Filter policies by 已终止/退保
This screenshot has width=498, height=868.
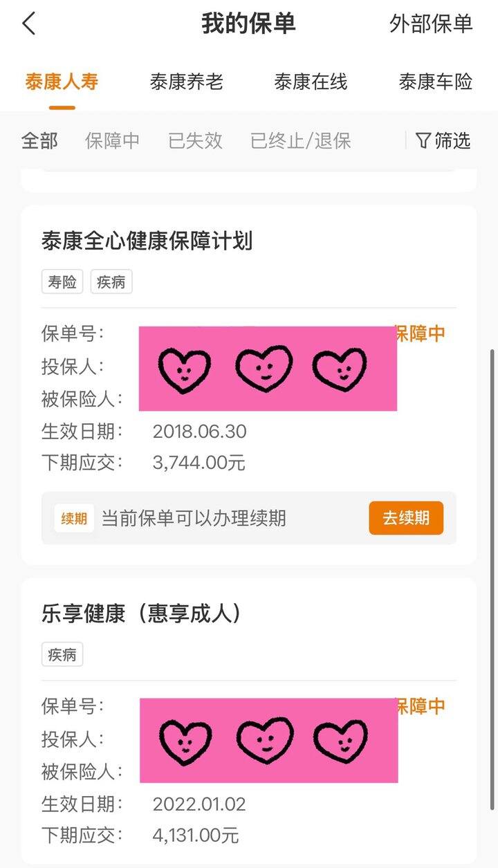[x=301, y=141]
